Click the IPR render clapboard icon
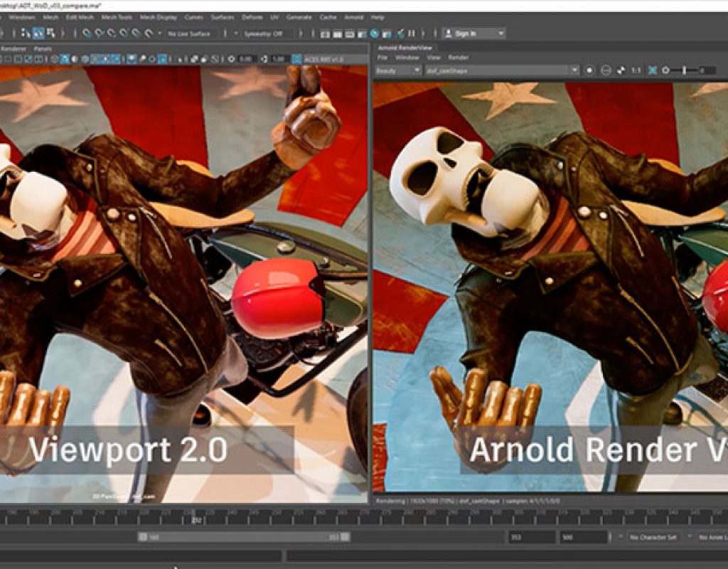Screen dimensions: 728x569 (350, 34)
